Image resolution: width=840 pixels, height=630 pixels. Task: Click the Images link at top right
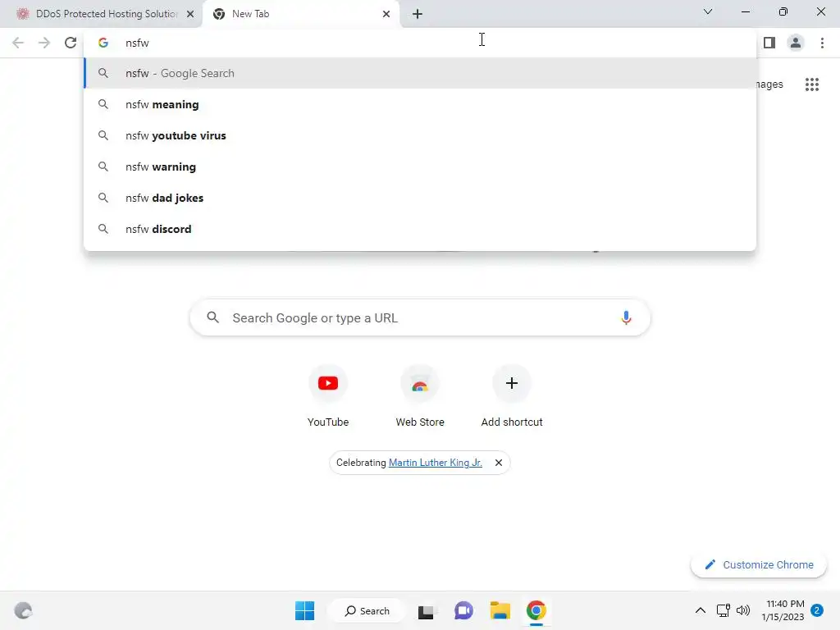(x=769, y=84)
